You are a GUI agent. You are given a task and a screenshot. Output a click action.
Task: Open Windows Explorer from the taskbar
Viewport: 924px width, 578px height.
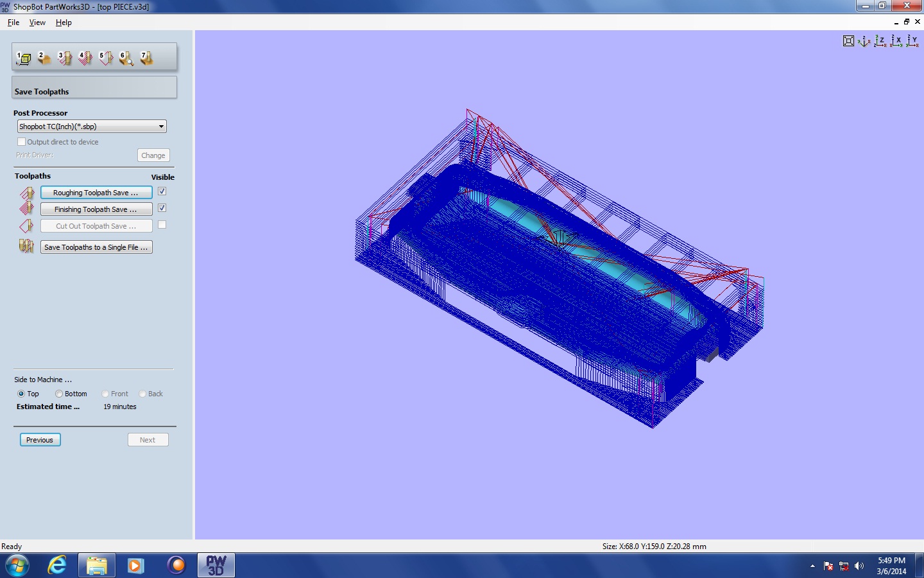pos(97,565)
